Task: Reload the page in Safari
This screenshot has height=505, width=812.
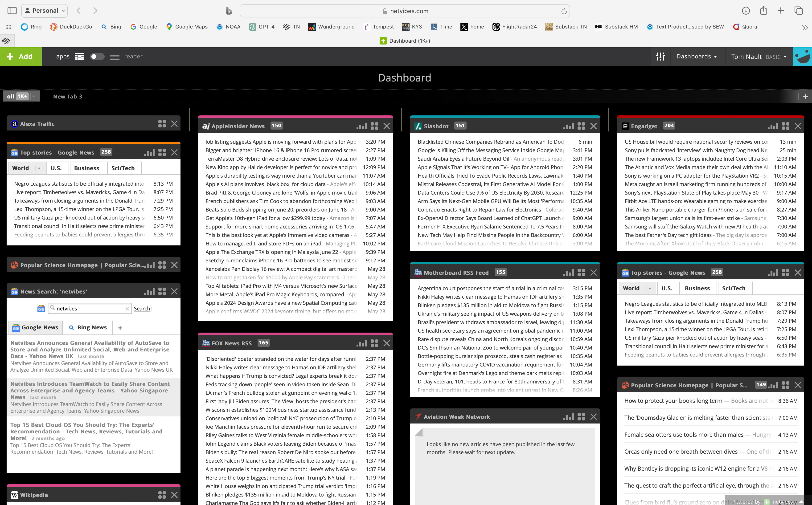Action: click(x=564, y=11)
